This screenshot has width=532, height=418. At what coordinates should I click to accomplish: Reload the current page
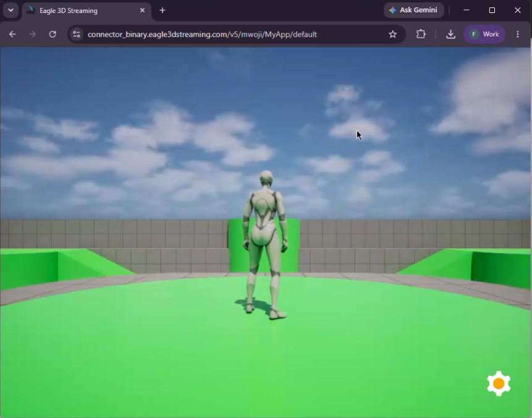pos(53,34)
